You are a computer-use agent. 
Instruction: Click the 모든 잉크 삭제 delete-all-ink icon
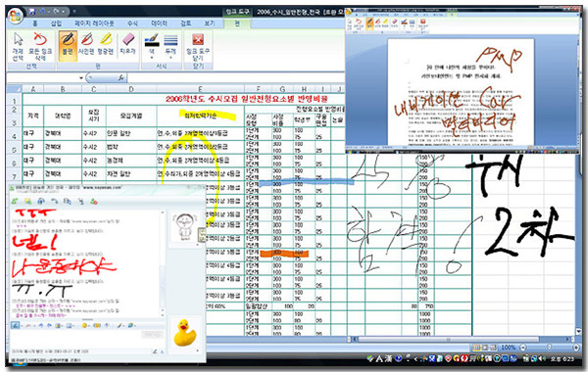pos(40,46)
